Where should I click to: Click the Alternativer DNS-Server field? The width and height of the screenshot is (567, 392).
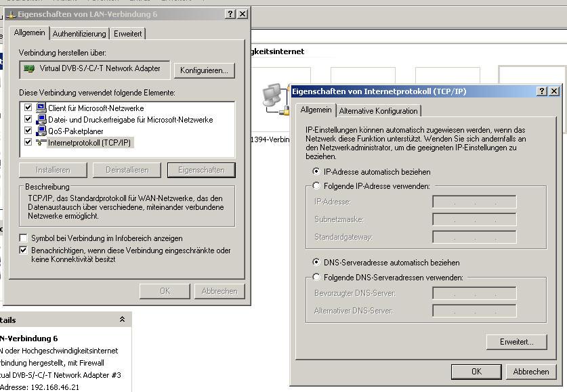(x=474, y=310)
